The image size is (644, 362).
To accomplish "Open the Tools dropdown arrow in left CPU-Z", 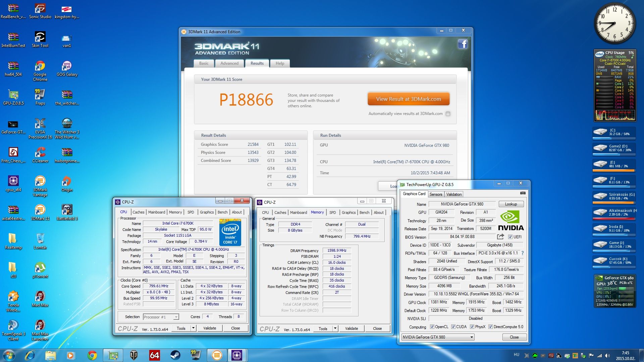I will point(193,328).
